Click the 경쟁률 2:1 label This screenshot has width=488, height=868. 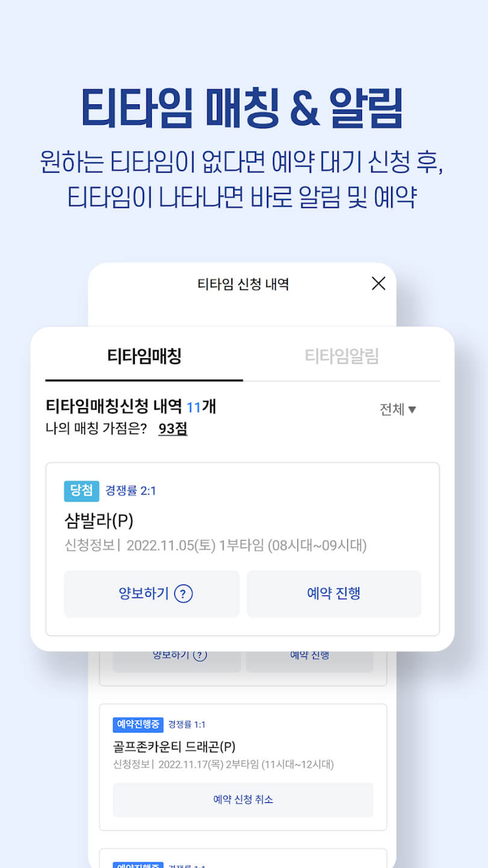[x=131, y=491]
